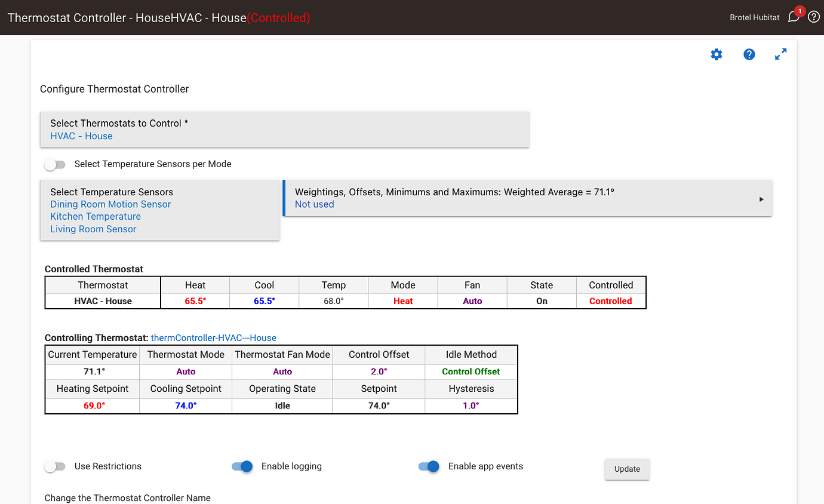Open help via the blue question mark icon
This screenshot has width=824, height=504.
click(x=749, y=54)
